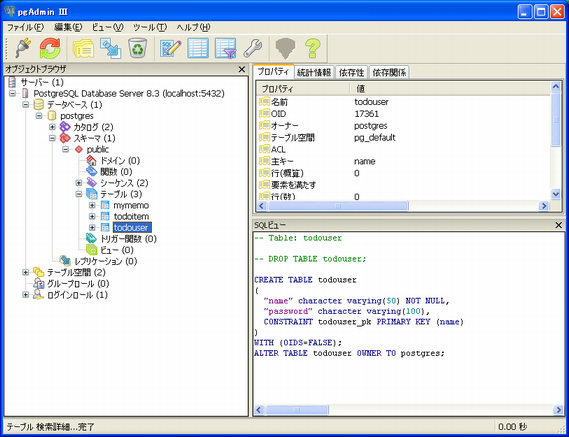Screen dimensions: 569x437
Task: Refresh the selected object with the arrows icon
Action: tap(50, 48)
